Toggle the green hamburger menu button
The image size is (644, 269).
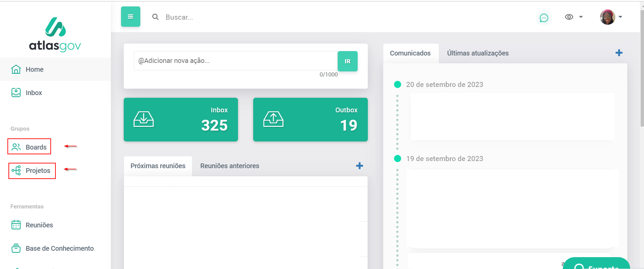130,17
